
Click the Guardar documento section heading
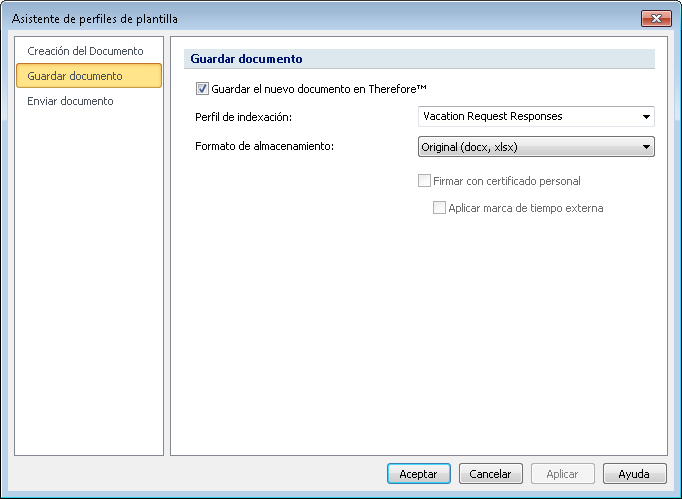coord(246,59)
